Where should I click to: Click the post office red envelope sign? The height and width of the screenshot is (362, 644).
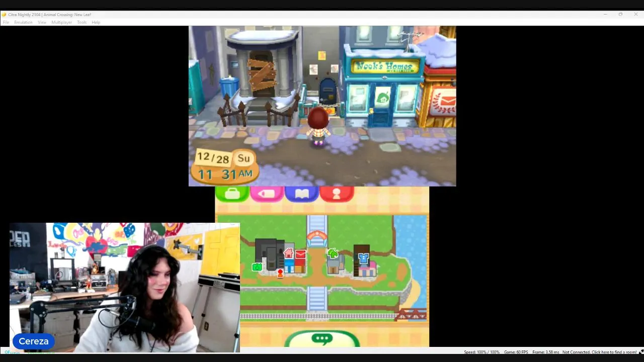443,102
